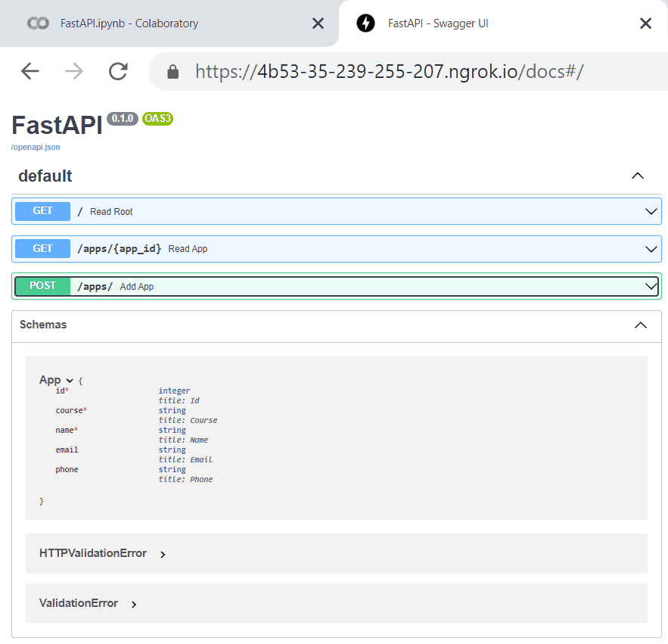The width and height of the screenshot is (668, 644).
Task: Click the Schemas section heading
Action: tap(43, 325)
